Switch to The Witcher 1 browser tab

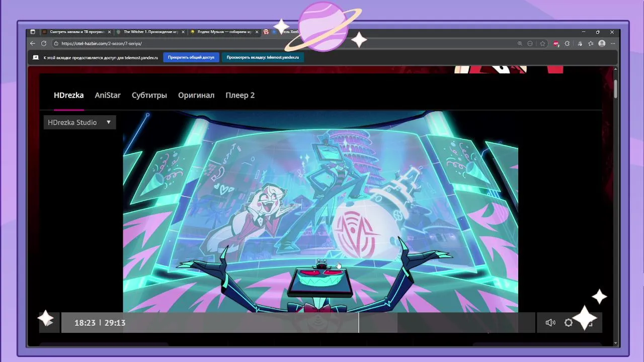pos(150,32)
